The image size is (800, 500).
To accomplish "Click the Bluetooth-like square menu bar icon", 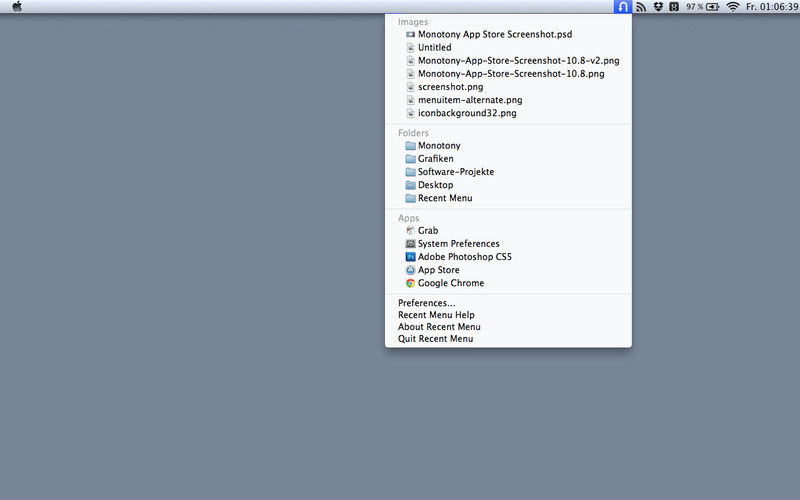I will click(674, 7).
